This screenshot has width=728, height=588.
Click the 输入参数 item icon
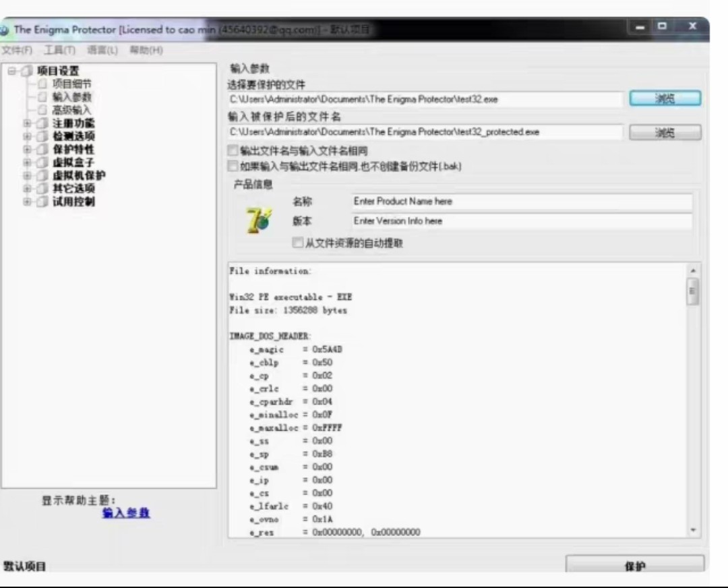(x=42, y=96)
